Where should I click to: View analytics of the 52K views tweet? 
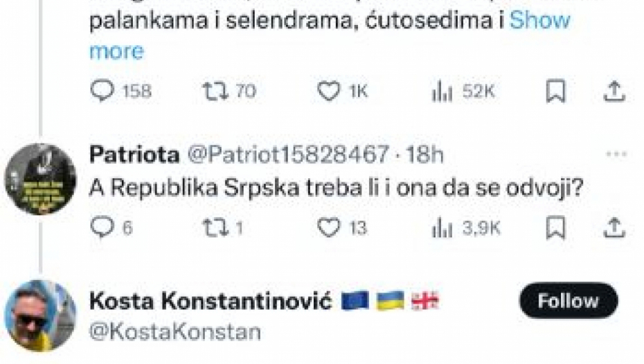pos(442,92)
